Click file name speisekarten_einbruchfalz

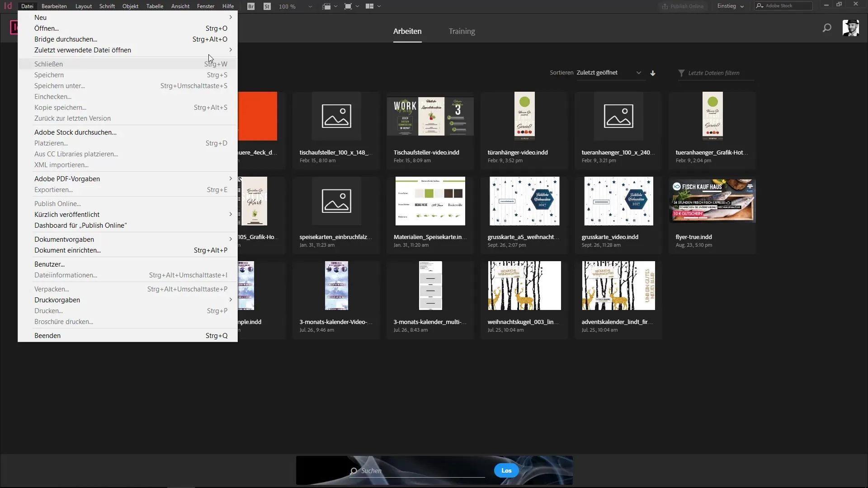335,237
